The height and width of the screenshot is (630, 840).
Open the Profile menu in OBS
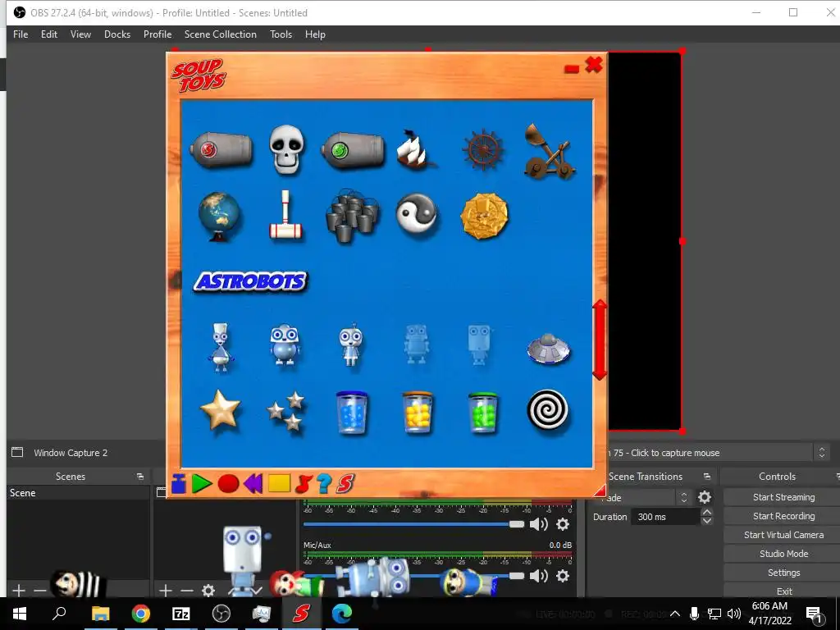pos(157,34)
